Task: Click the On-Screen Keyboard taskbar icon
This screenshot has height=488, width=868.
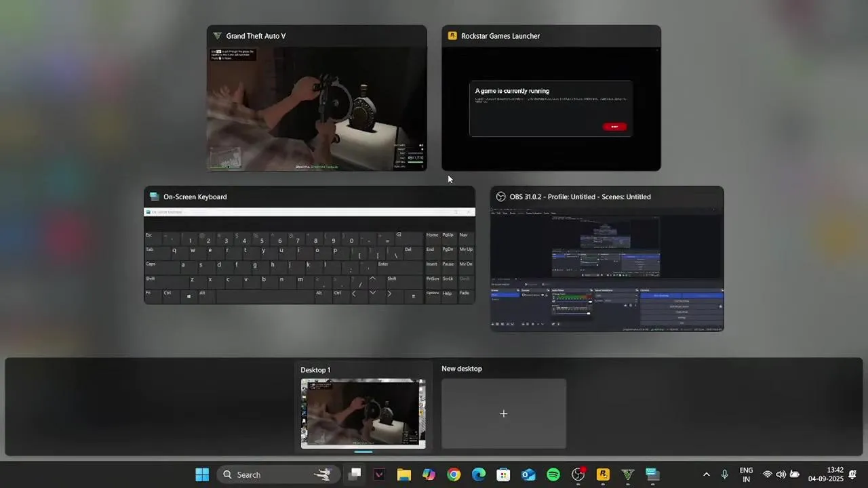Action: pyautogui.click(x=652, y=474)
